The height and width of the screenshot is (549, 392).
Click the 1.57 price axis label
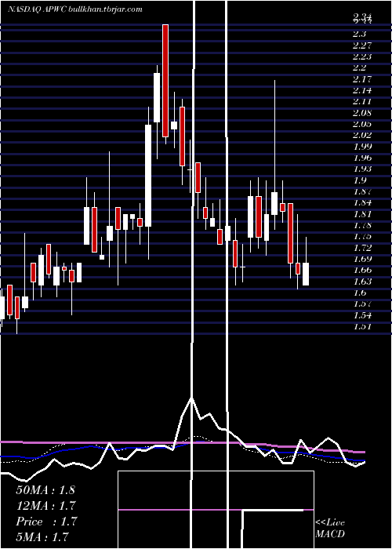click(362, 304)
